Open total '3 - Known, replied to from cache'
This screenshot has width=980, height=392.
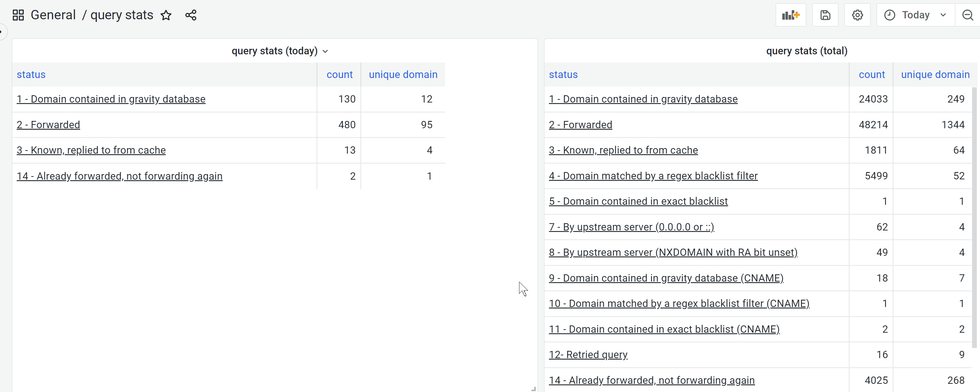click(623, 150)
